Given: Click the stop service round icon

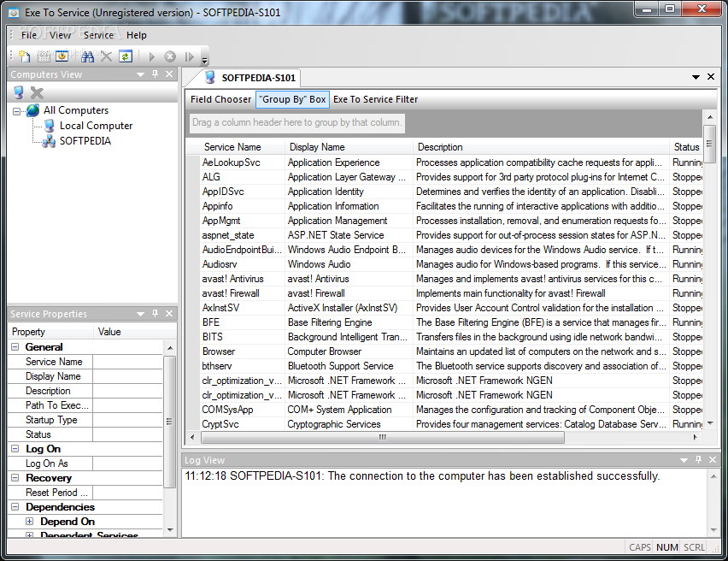Looking at the screenshot, I should [x=170, y=56].
